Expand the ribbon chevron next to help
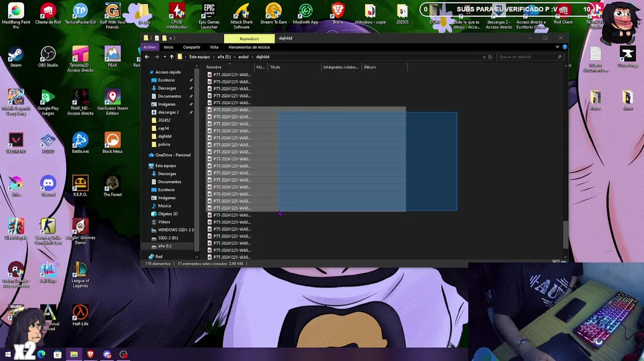 (x=557, y=47)
